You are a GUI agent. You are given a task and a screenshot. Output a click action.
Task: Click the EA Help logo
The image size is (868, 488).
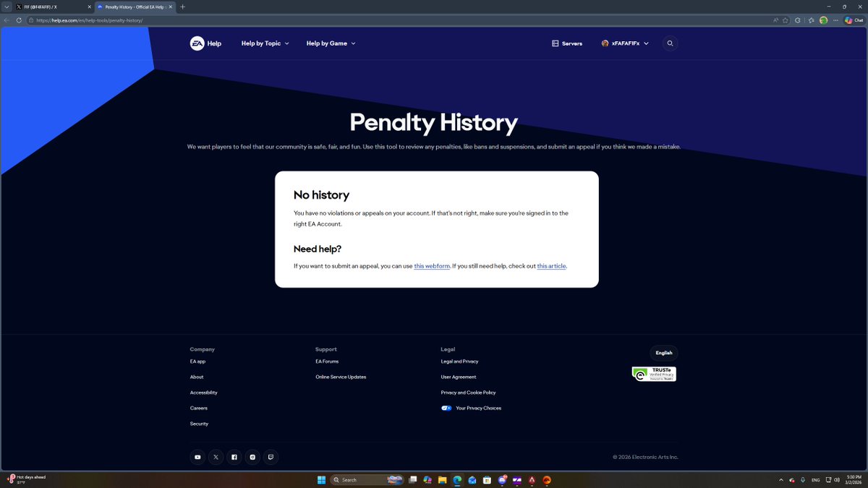[x=205, y=43]
